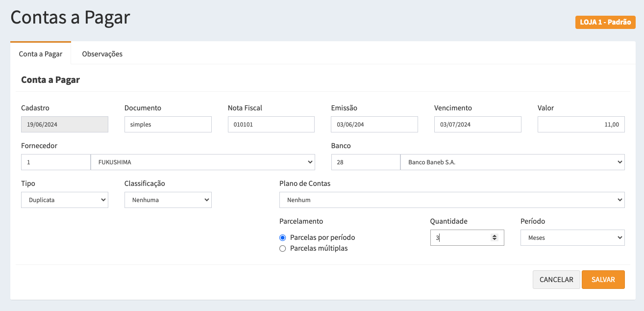
Task: Select the 'Parcelas por período' radio option
Action: click(282, 237)
